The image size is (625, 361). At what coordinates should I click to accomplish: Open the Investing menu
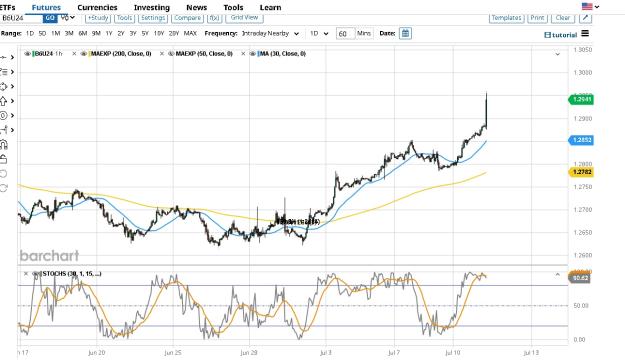click(152, 7)
